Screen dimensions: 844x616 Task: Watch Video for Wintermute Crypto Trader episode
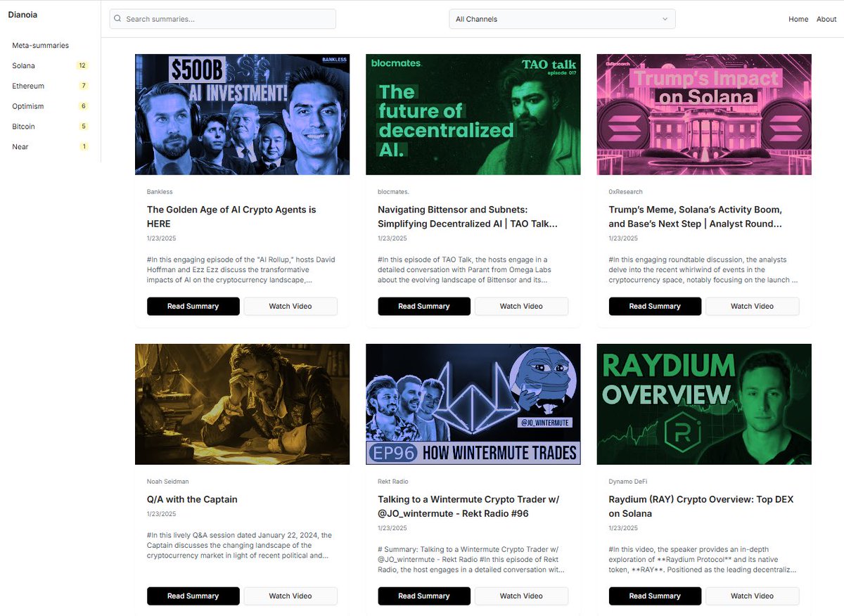521,596
